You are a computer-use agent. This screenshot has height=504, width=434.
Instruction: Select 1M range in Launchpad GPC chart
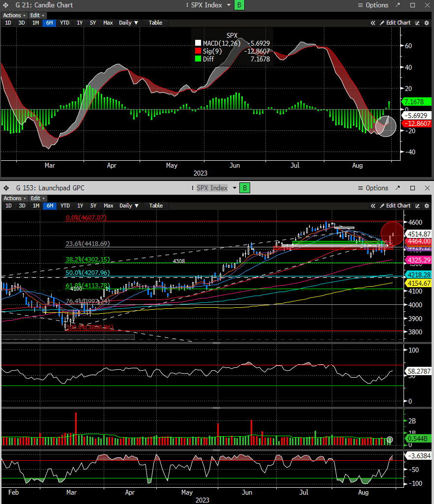36,206
